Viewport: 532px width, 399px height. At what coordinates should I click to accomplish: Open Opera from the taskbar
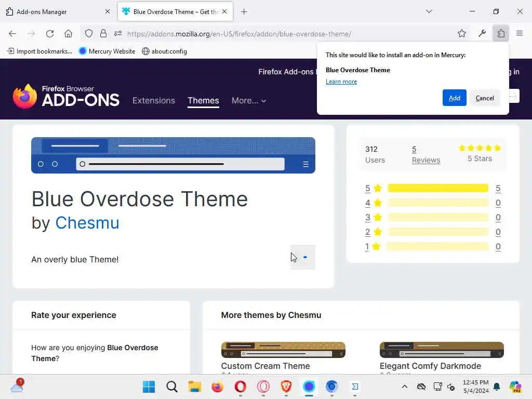(240, 387)
